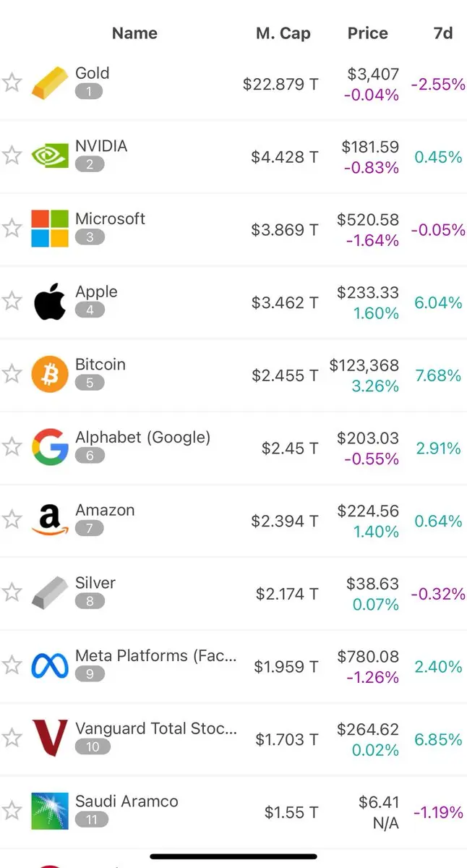The width and height of the screenshot is (467, 868).
Task: Tap the black Apple logo
Action: (50, 302)
